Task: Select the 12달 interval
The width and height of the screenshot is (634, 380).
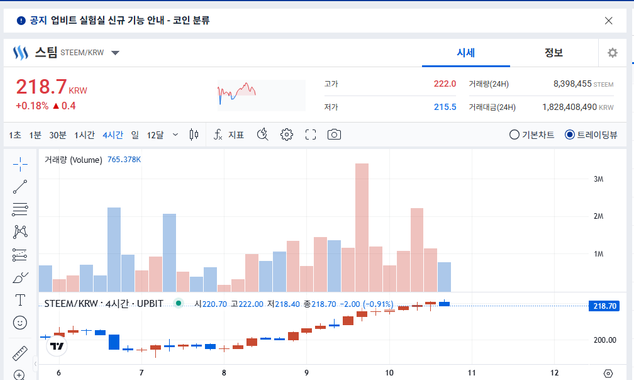Action: click(x=155, y=135)
